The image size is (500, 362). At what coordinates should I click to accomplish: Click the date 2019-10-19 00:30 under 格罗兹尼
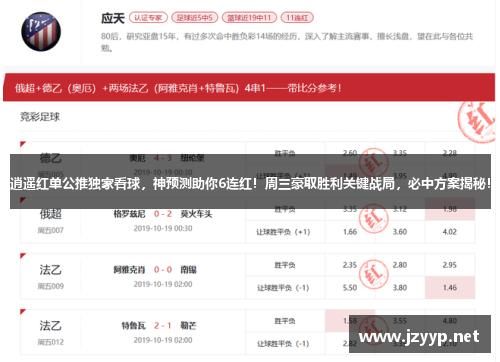(163, 228)
